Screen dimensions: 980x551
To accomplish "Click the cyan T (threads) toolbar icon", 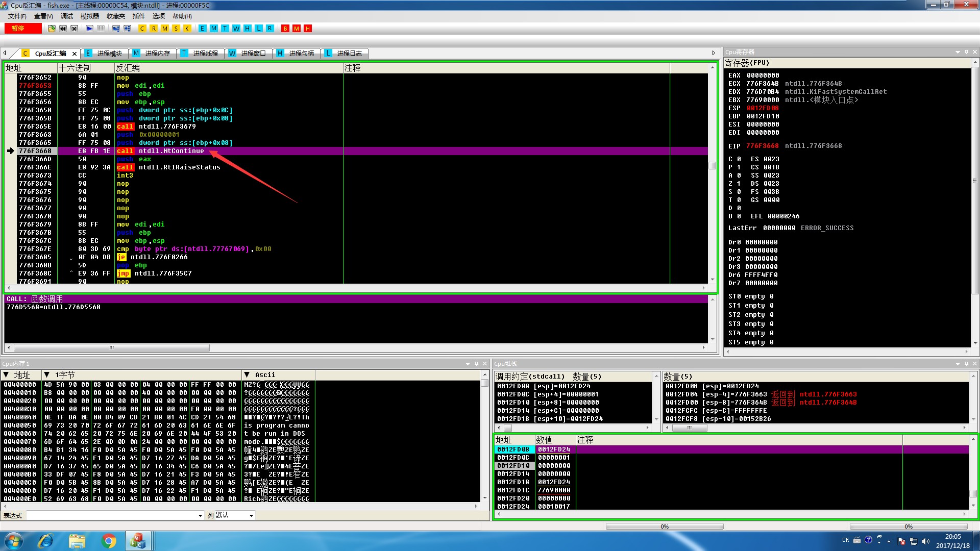I will 225,29.
